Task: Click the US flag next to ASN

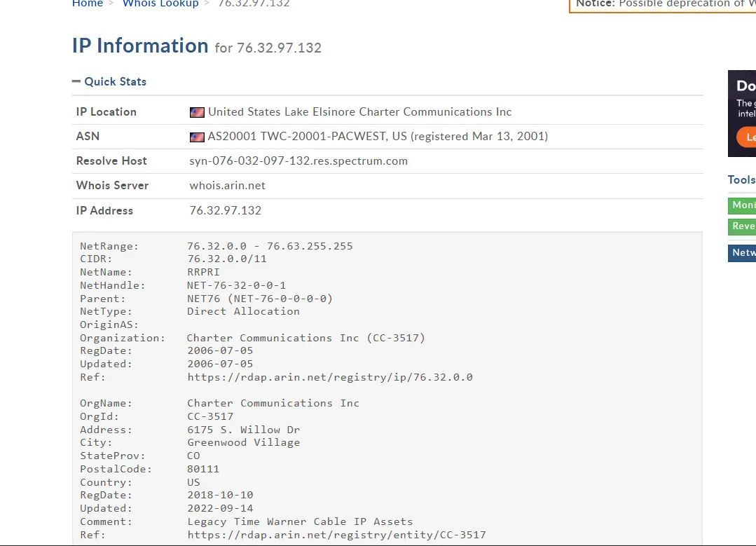Action: click(197, 137)
